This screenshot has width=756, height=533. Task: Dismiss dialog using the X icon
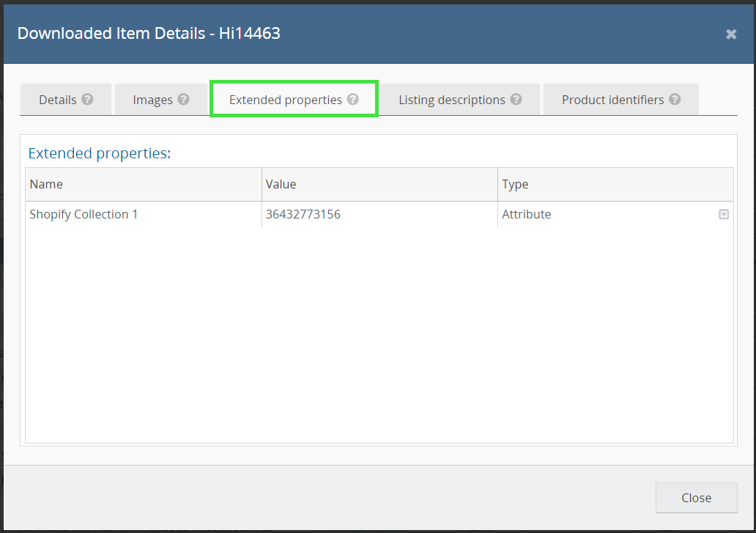coord(730,34)
